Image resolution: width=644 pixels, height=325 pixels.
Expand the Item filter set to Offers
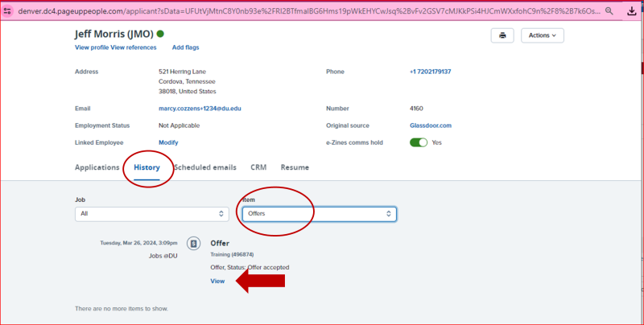(x=319, y=214)
